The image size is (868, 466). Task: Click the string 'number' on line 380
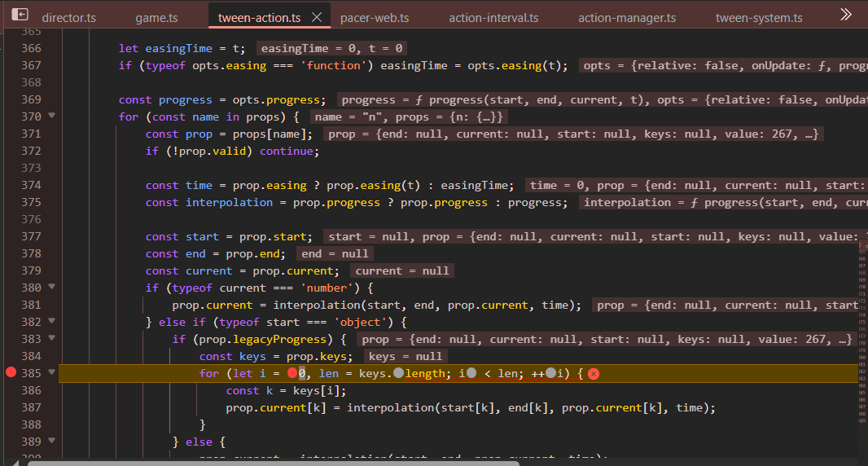point(327,288)
